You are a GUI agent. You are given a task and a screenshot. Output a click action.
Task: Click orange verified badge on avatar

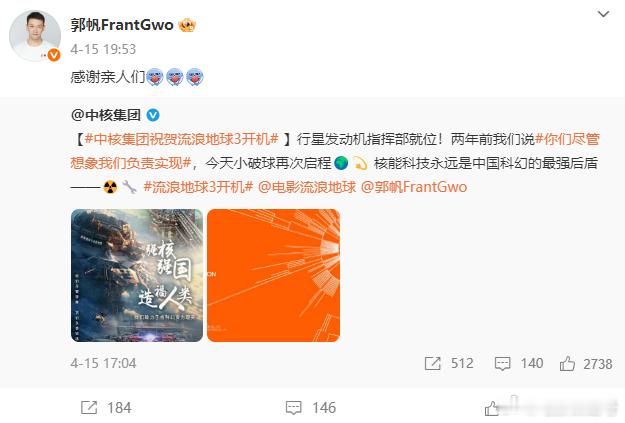tap(54, 55)
